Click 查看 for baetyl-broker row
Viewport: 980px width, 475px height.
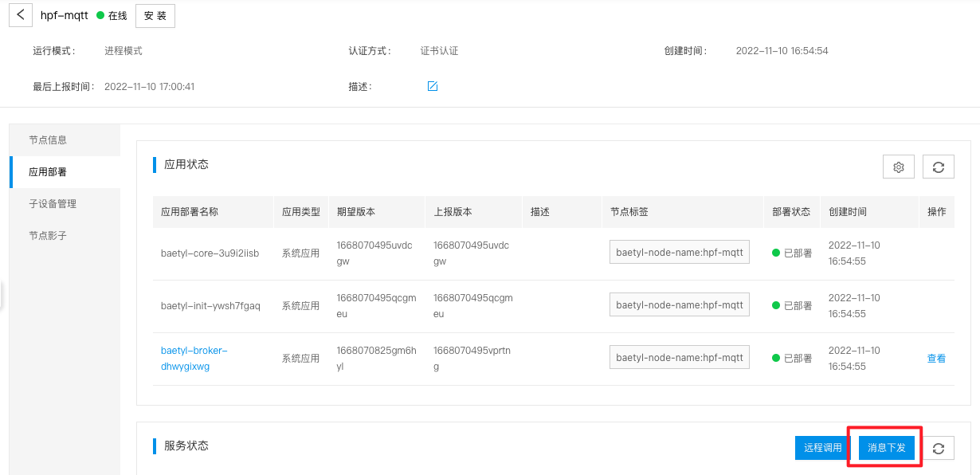(x=936, y=359)
